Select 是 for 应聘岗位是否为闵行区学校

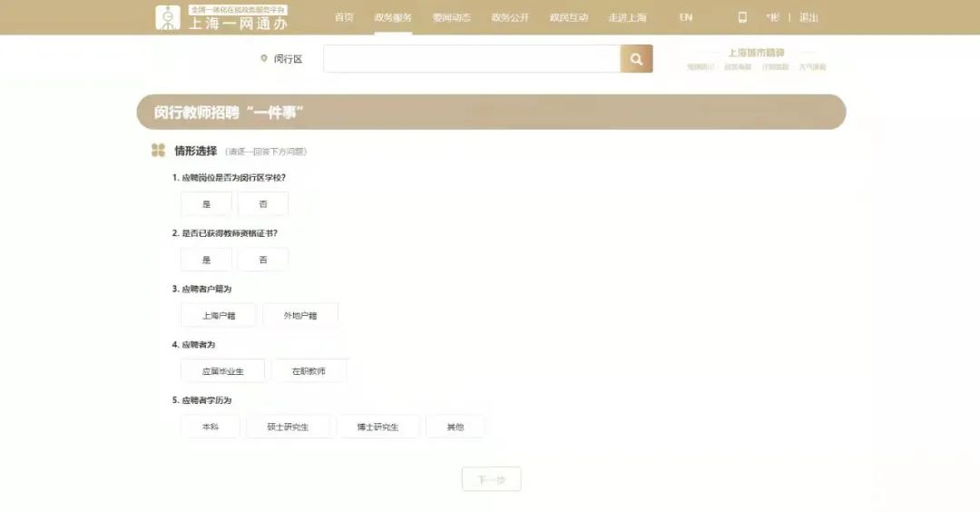coord(206,204)
